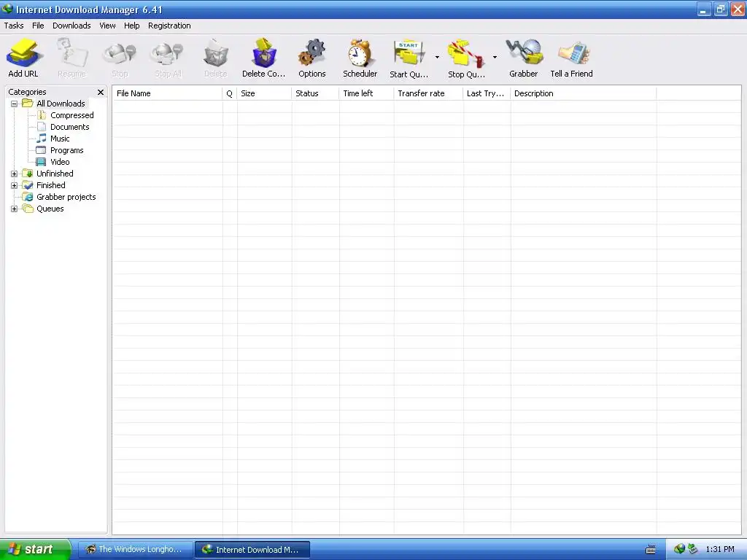Expand the Queues tree node
This screenshot has width=747, height=560.
15,209
